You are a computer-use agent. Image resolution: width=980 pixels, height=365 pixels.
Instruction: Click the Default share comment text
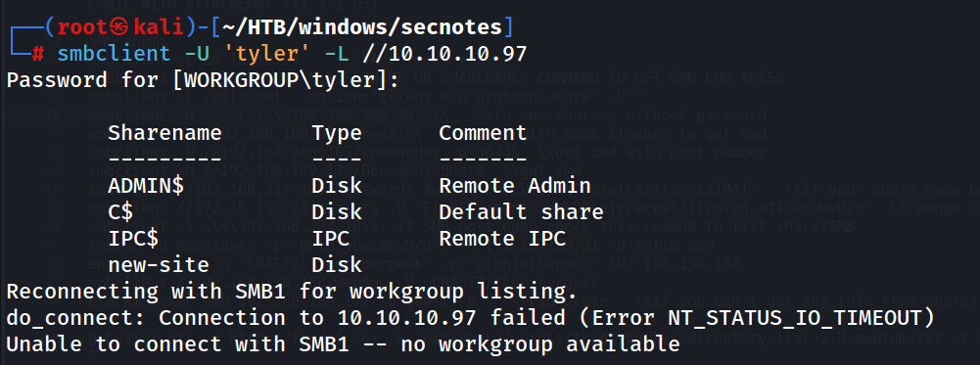521,212
